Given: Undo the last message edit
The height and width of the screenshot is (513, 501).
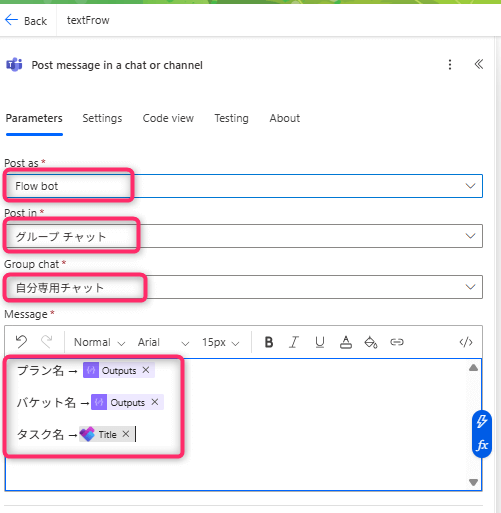Looking at the screenshot, I should coord(21,342).
